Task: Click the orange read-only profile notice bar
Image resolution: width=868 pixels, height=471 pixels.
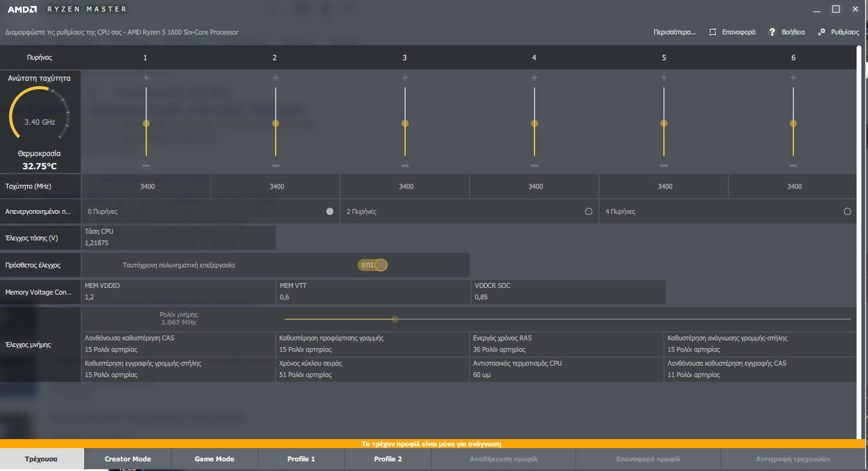Action: coord(431,444)
